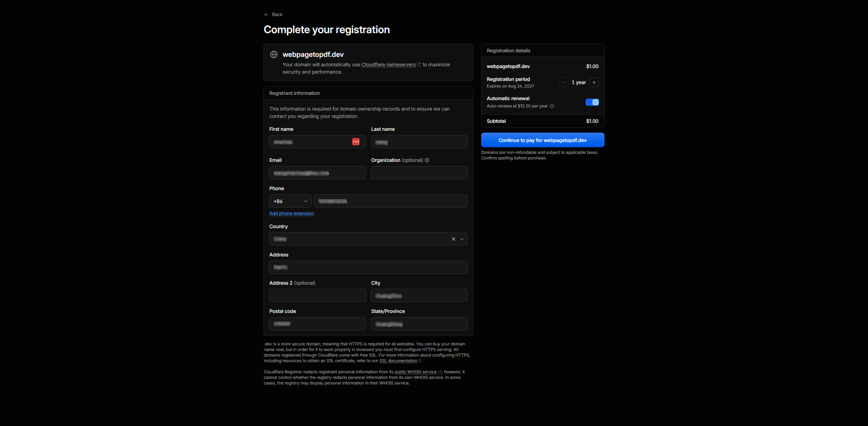Click into the Email input field
This screenshot has height=426, width=868.
click(x=317, y=173)
